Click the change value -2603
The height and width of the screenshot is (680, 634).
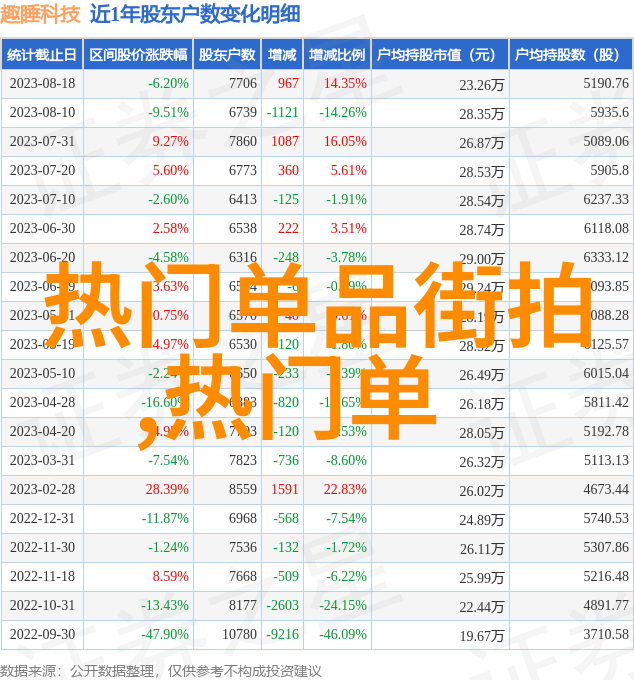click(x=283, y=606)
